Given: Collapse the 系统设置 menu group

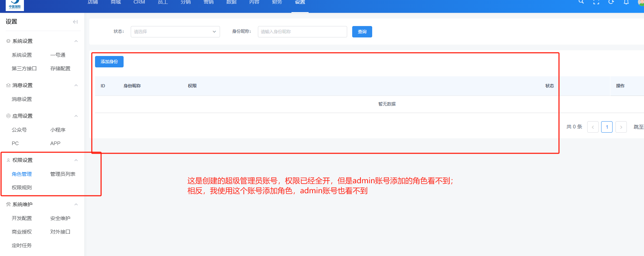Looking at the screenshot, I should (76, 41).
